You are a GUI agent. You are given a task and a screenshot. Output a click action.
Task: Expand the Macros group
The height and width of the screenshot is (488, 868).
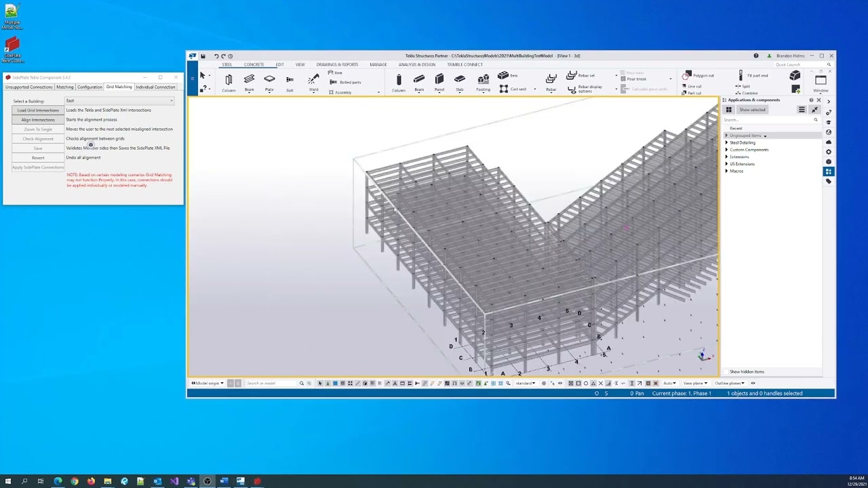pos(726,171)
